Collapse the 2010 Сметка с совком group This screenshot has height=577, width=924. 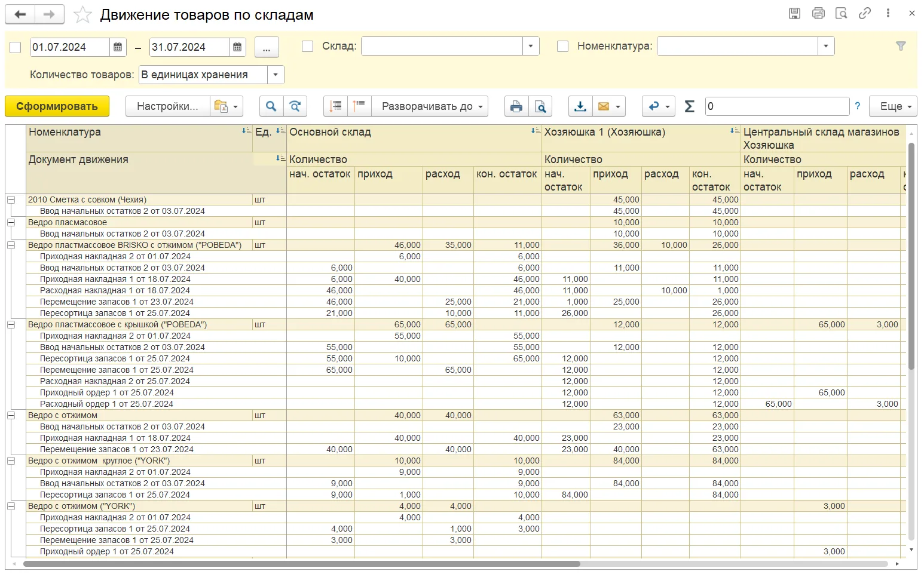[11, 200]
